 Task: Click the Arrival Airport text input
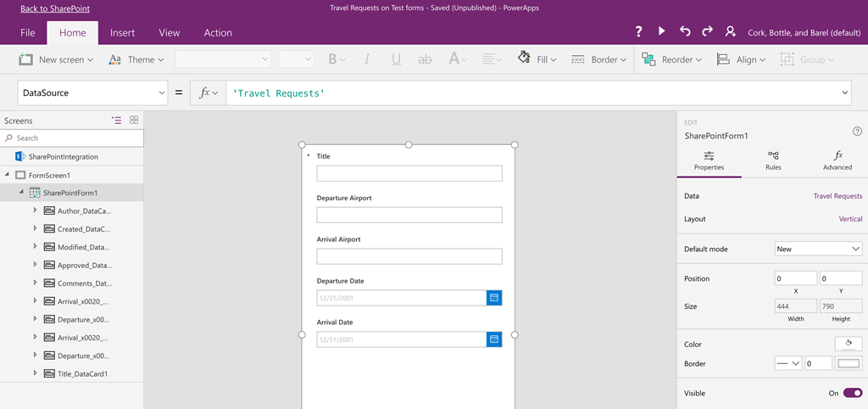[409, 256]
